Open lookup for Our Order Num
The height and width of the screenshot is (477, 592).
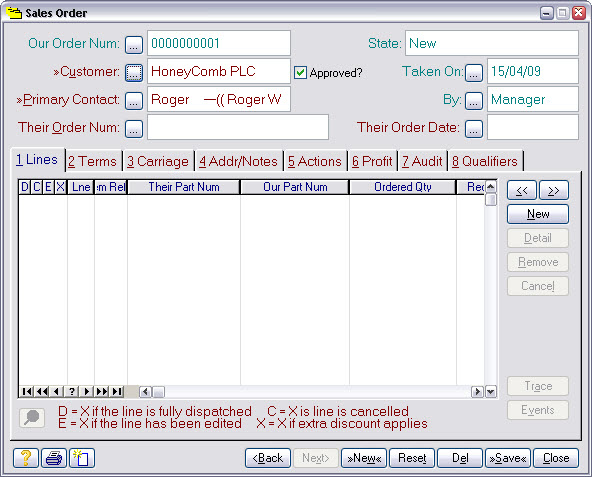point(134,45)
